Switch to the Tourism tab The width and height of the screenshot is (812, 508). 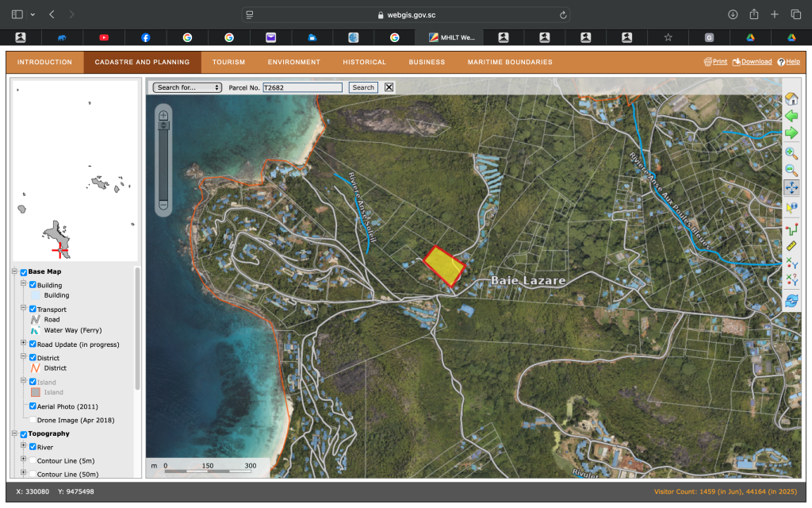228,62
